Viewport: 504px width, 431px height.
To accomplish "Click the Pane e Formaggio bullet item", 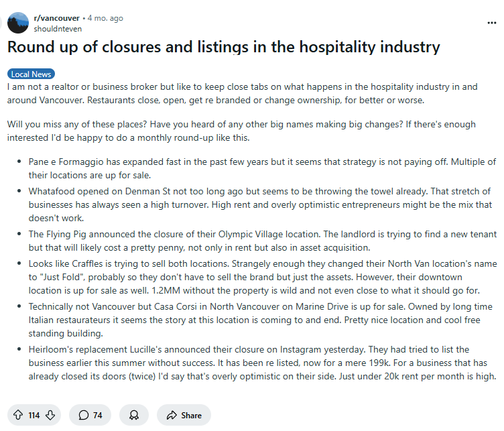I will (262, 168).
